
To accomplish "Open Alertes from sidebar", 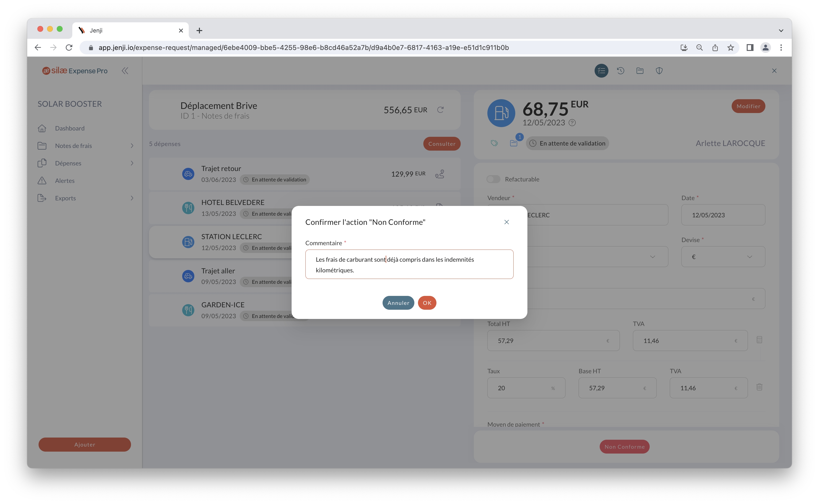I will pos(65,181).
